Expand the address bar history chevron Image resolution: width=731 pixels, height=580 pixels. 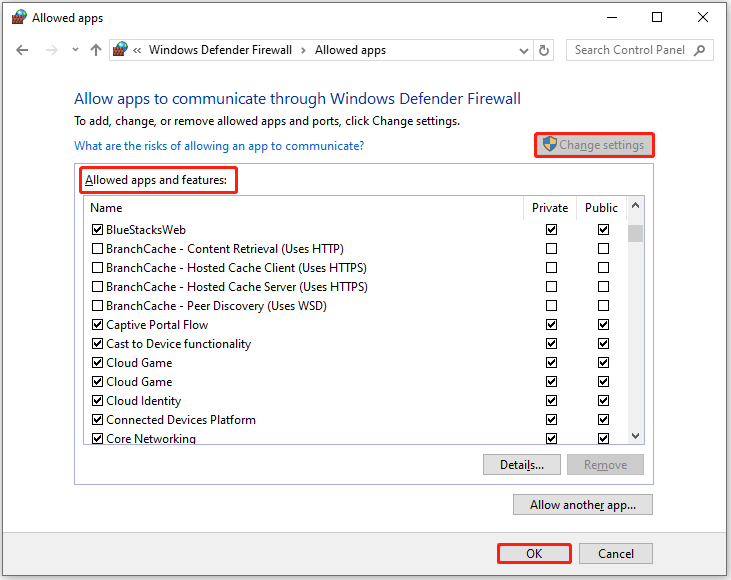point(524,50)
